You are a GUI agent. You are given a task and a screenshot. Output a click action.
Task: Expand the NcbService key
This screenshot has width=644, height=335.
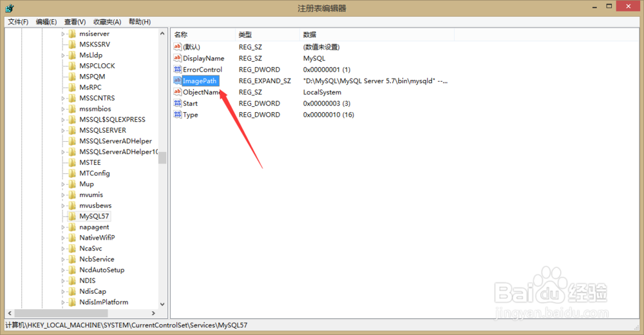[63, 259]
